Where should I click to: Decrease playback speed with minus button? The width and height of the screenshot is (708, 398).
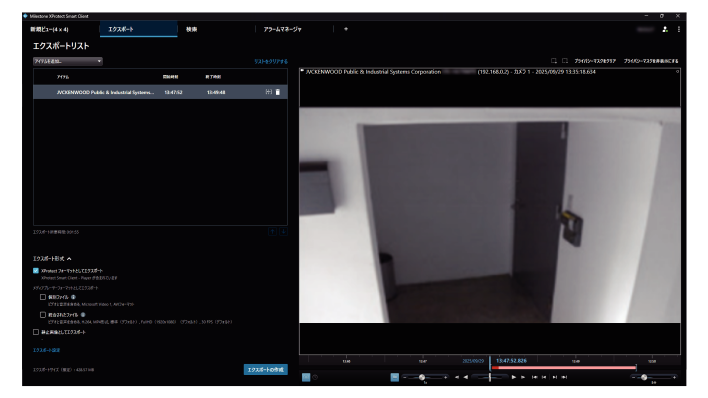point(405,377)
